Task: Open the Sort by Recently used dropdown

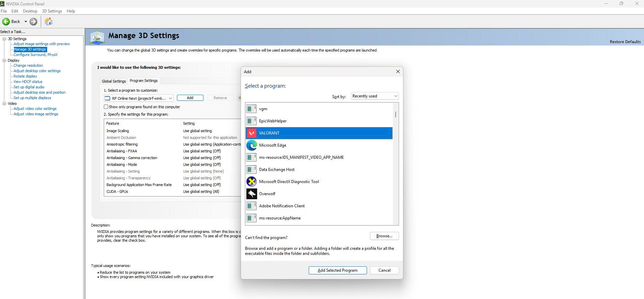Action: pyautogui.click(x=375, y=96)
